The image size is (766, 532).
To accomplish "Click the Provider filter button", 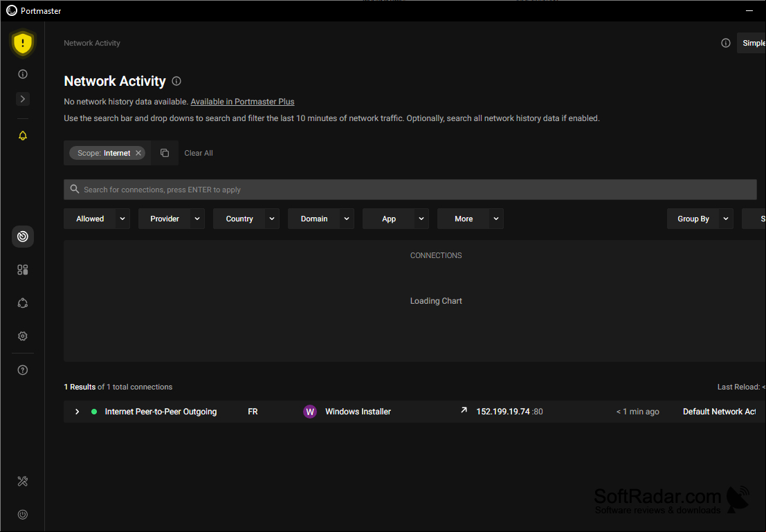I will click(165, 219).
